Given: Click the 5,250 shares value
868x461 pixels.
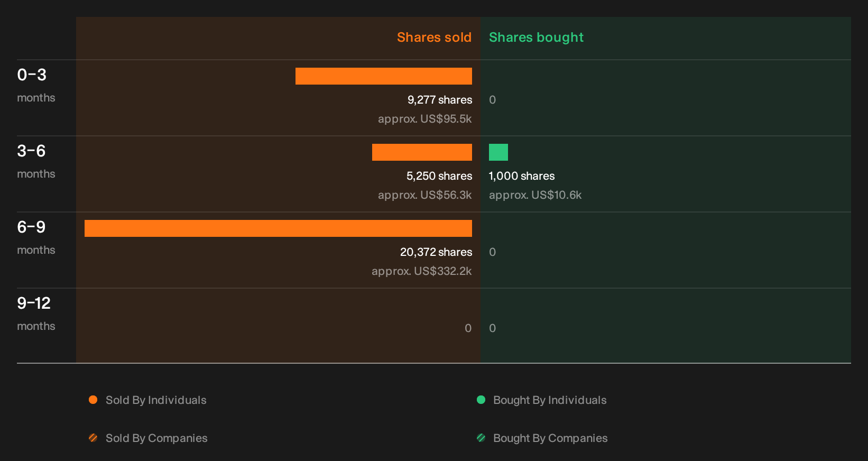Looking at the screenshot, I should pyautogui.click(x=439, y=176).
